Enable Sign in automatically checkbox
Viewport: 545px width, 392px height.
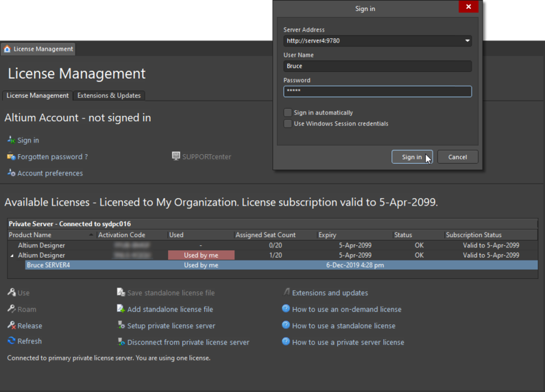coord(288,112)
